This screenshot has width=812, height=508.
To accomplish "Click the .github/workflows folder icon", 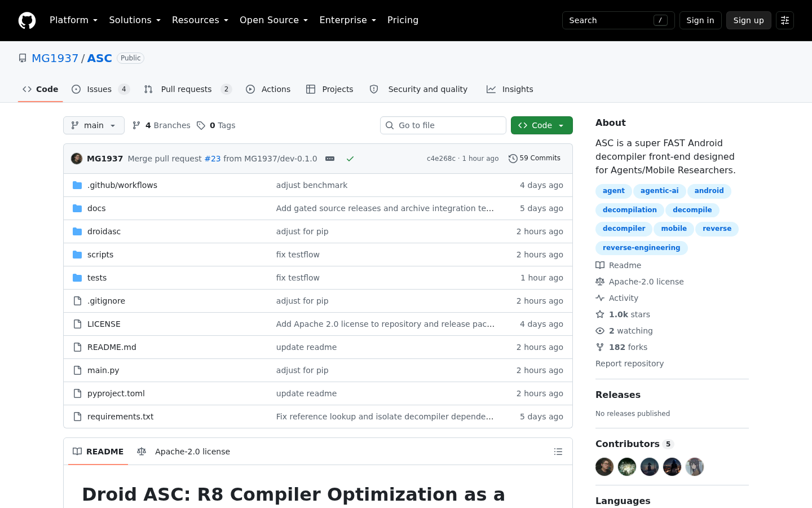I will (x=77, y=185).
